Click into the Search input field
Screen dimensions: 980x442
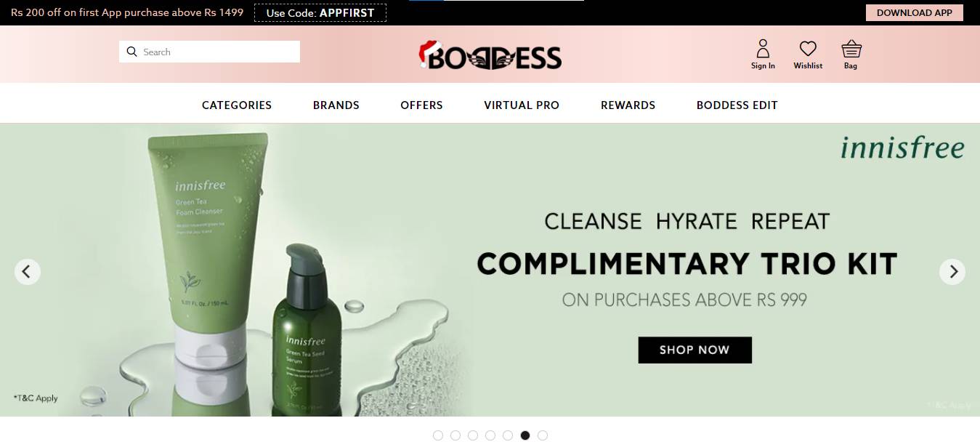pos(209,52)
